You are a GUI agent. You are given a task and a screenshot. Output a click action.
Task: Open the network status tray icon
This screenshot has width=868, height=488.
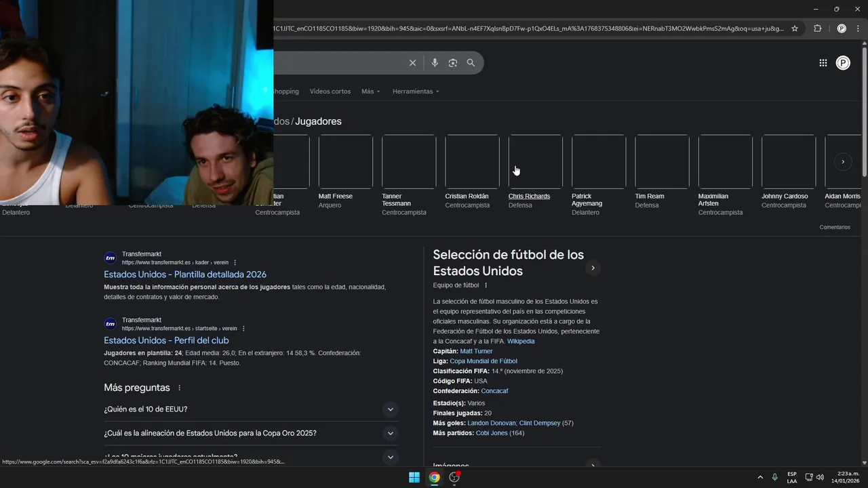pos(808,477)
